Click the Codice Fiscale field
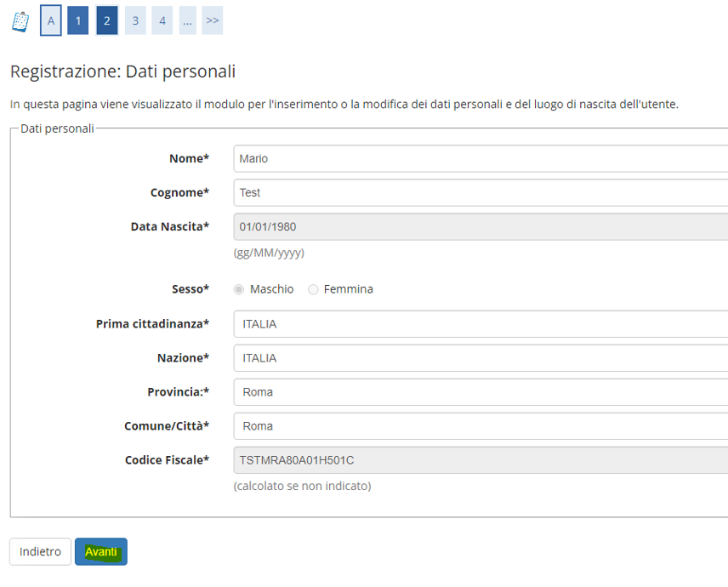Screen dimensions: 728x587 tap(481, 460)
